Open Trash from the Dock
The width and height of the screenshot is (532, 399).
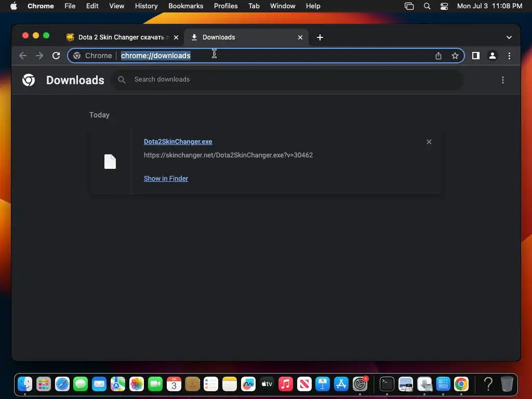coord(507,384)
